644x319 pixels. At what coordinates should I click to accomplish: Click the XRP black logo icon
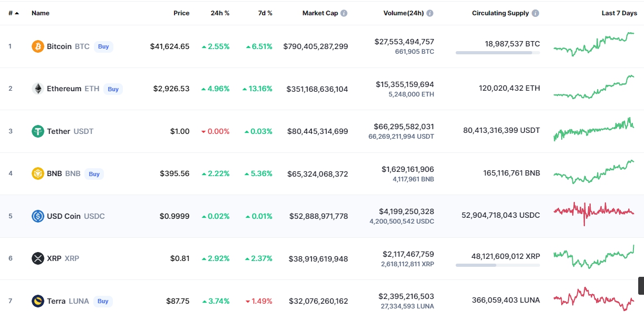coord(37,258)
